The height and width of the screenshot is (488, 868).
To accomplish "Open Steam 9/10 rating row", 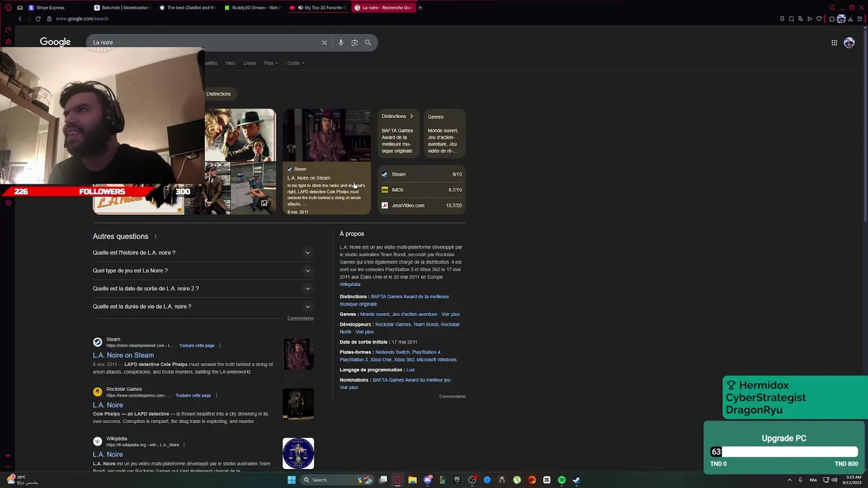I will [x=421, y=174].
